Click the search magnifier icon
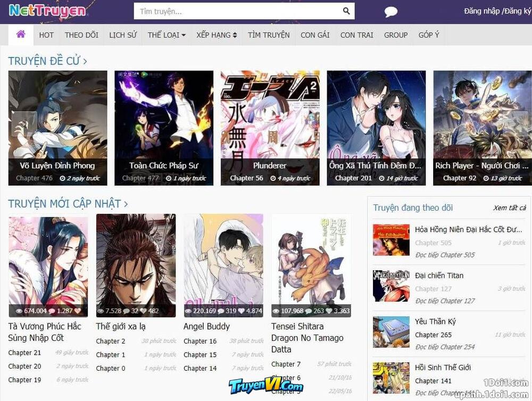 (x=346, y=11)
